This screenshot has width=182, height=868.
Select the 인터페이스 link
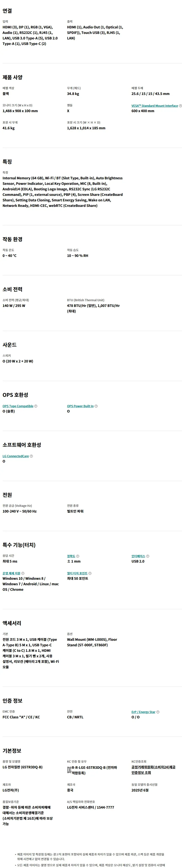click(138, 556)
